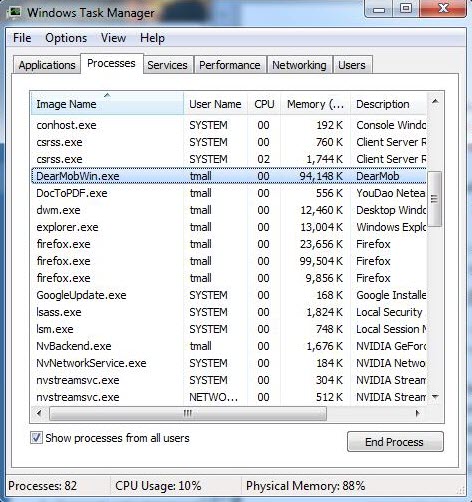The image size is (472, 502).
Task: Click the Task Manager title bar icon
Action: (14, 13)
